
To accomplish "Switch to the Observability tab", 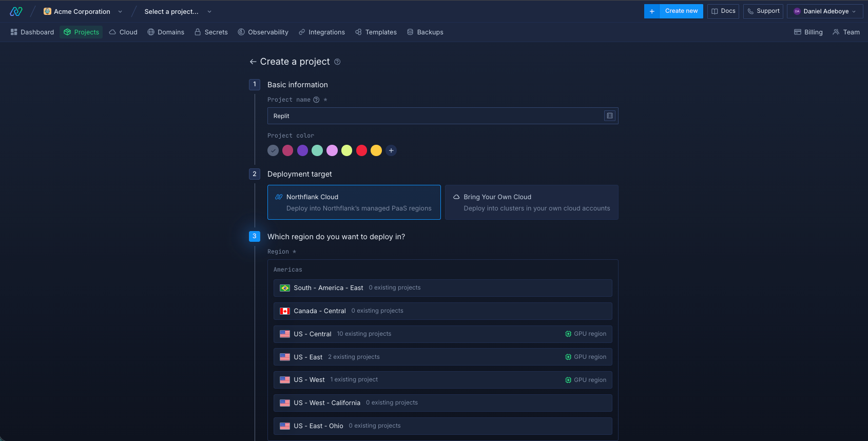I will click(x=263, y=32).
